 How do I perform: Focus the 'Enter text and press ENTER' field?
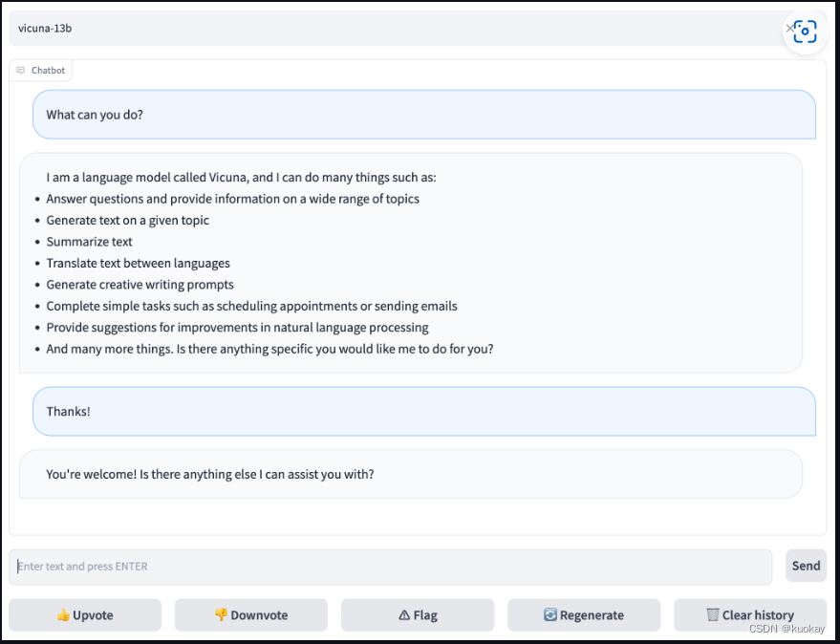[x=391, y=567]
